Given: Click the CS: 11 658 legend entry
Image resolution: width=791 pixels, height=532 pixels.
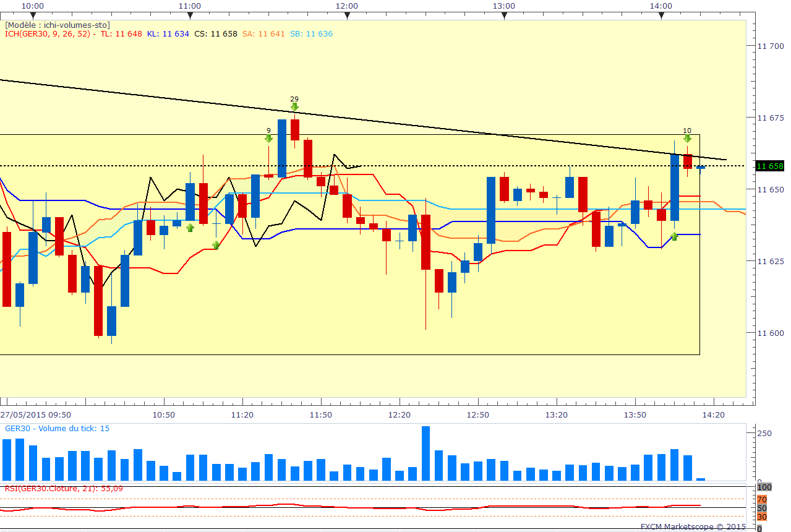Looking at the screenshot, I should coord(215,34).
